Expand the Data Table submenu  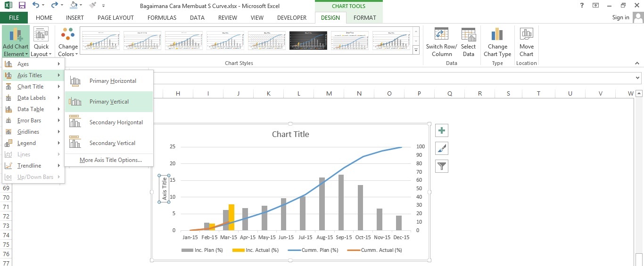click(x=33, y=109)
